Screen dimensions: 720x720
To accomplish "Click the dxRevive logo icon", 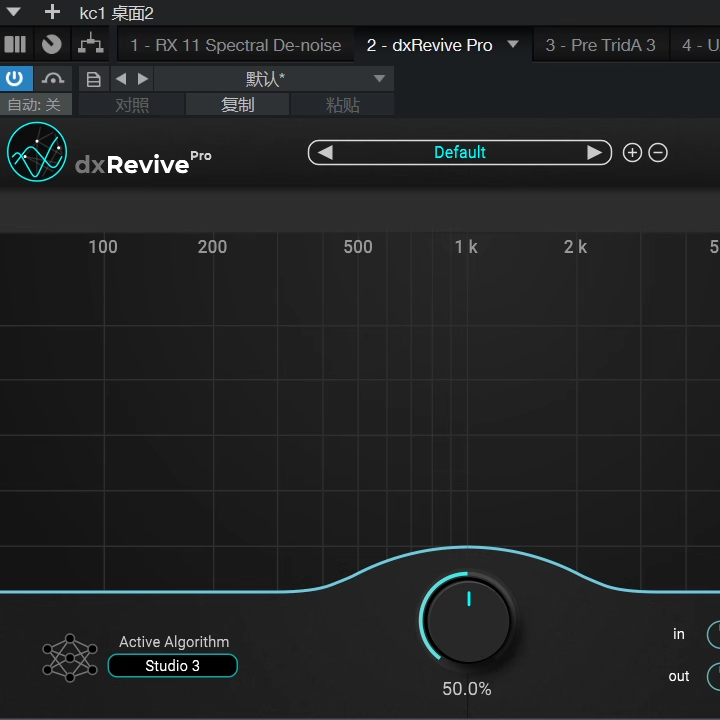I will (37, 152).
